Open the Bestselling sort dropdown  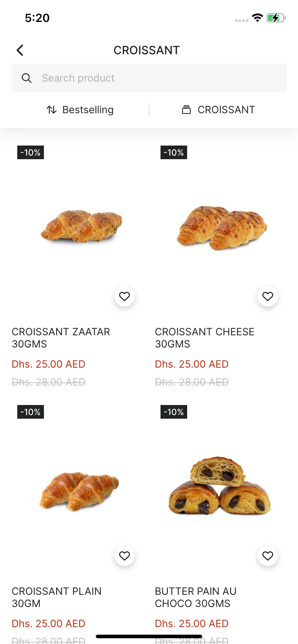pyautogui.click(x=87, y=110)
